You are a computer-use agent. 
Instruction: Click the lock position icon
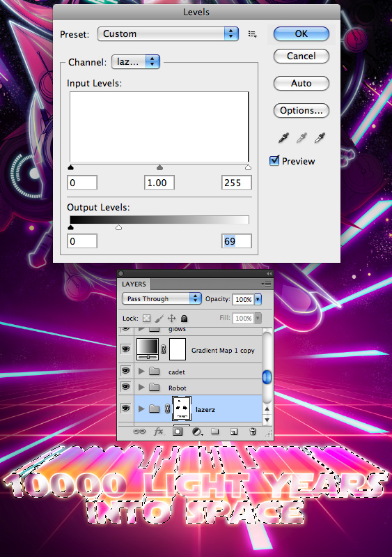coord(172,318)
